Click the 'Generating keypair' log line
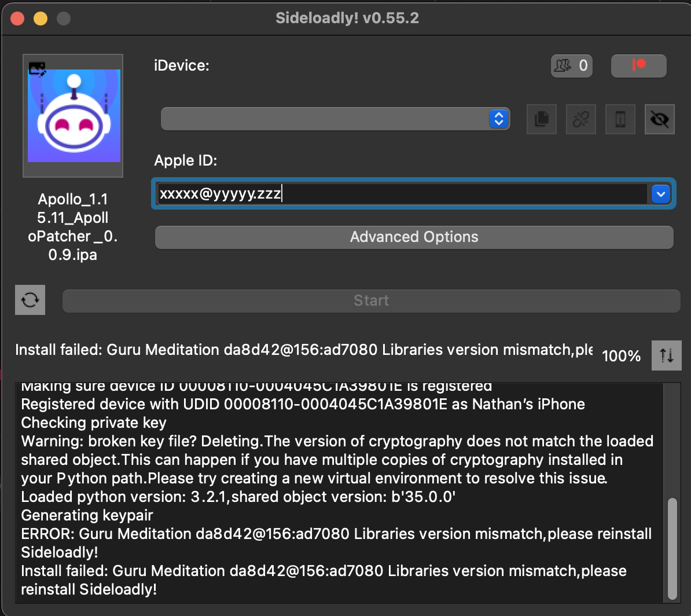 (87, 515)
